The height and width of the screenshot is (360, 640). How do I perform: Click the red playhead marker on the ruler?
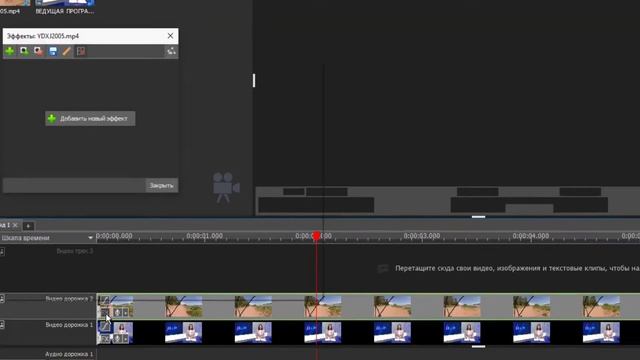(x=316, y=236)
